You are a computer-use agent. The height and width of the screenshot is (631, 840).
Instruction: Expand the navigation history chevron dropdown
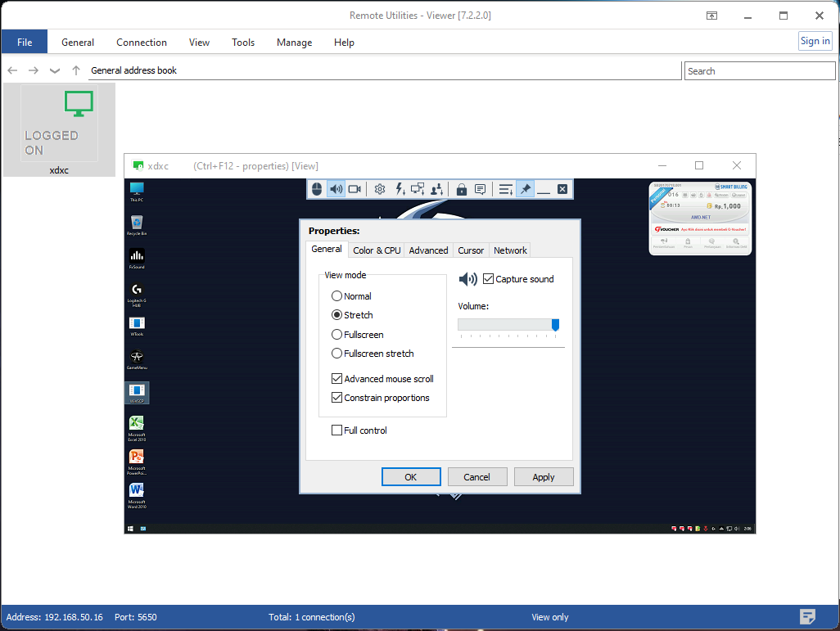tap(55, 70)
